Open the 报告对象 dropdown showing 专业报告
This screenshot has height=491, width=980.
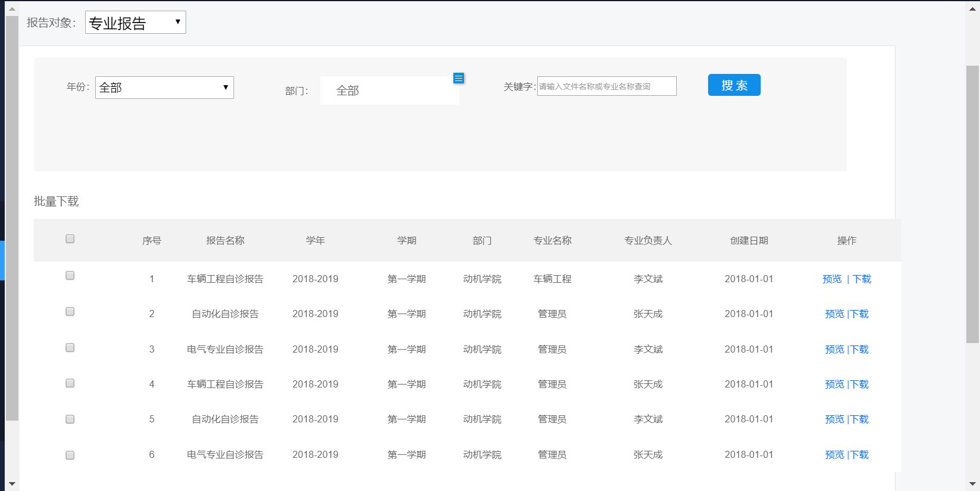point(135,22)
